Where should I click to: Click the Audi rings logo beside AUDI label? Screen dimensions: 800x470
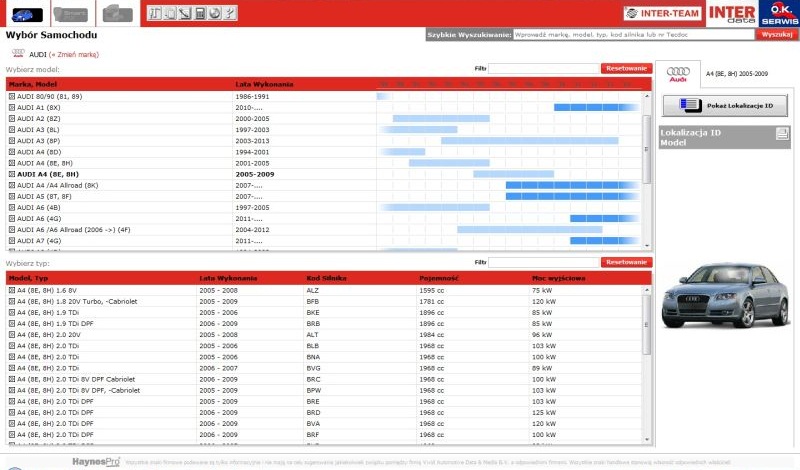coord(18,53)
